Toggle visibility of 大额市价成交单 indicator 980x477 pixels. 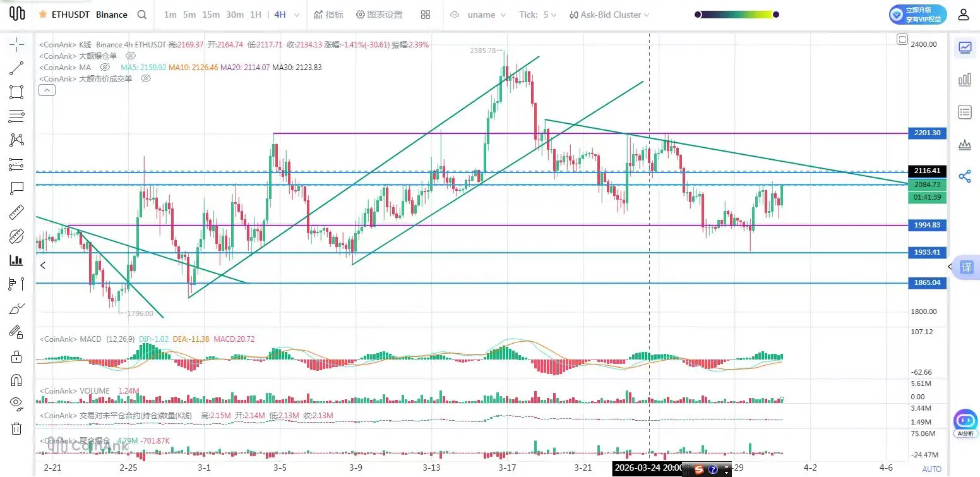point(146,79)
